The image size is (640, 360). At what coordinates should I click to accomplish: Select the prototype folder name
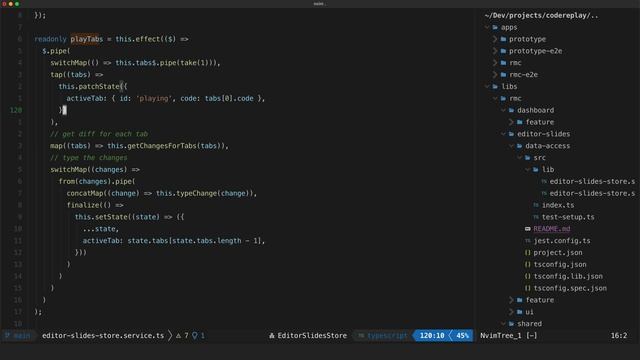527,39
